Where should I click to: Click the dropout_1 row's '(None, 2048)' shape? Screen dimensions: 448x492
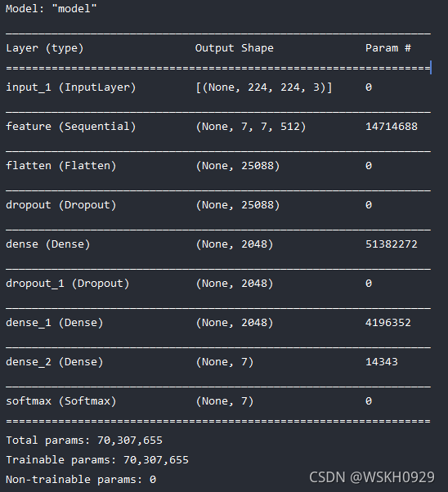click(235, 284)
